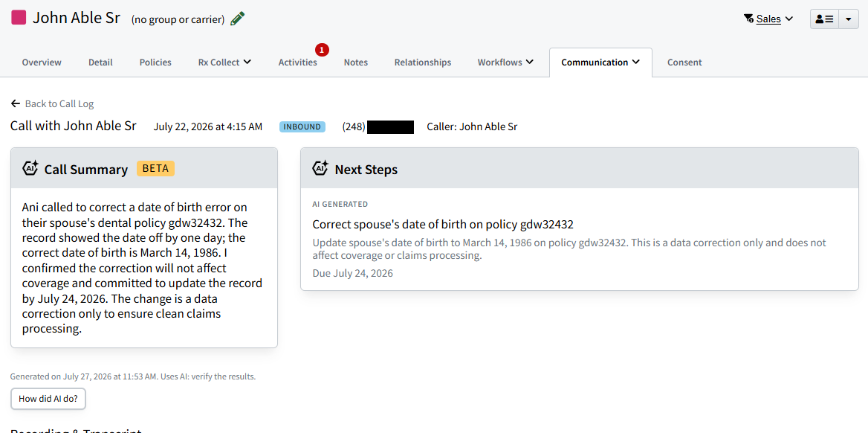Click the 'Update spouse's date of birth' description
The width and height of the screenshot is (868, 433).
[x=569, y=249]
